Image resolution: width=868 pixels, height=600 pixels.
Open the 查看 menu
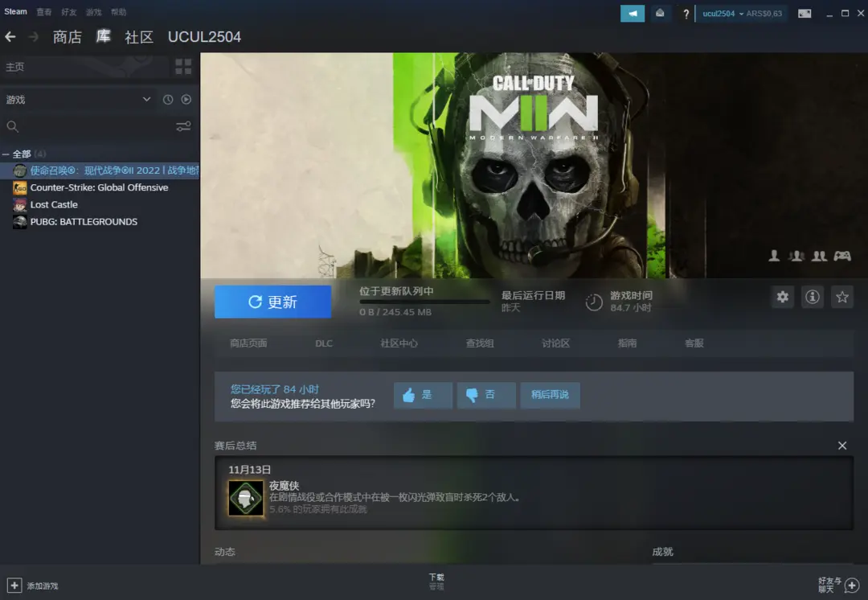(x=43, y=12)
